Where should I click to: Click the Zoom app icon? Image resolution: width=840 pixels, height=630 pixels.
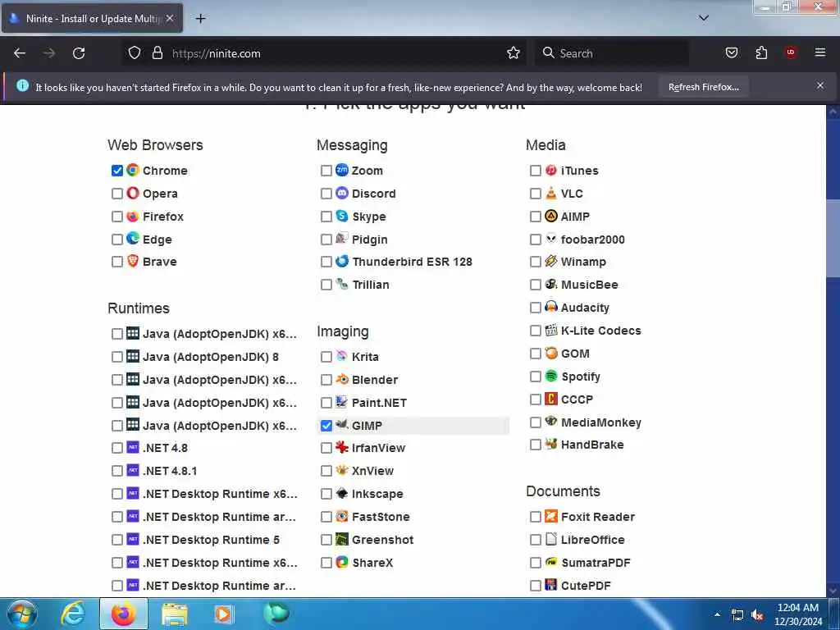[x=342, y=170]
